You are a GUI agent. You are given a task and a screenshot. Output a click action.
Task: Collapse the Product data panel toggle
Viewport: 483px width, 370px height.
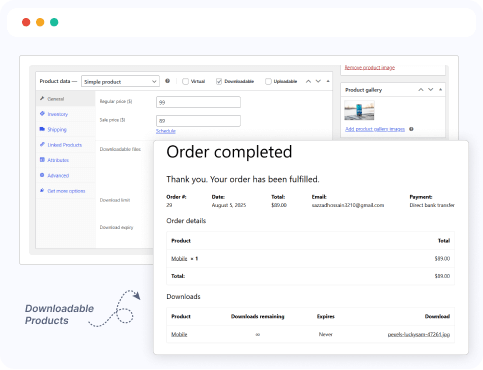pyautogui.click(x=328, y=81)
